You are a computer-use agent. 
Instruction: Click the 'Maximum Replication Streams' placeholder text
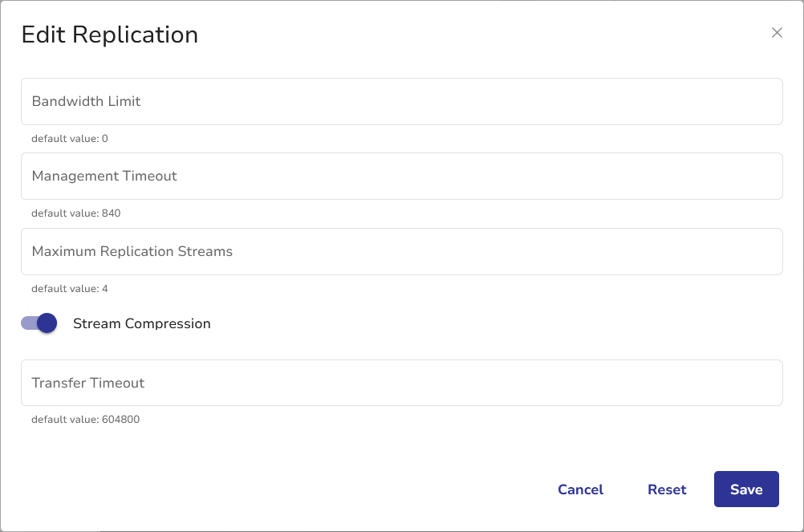pos(132,251)
